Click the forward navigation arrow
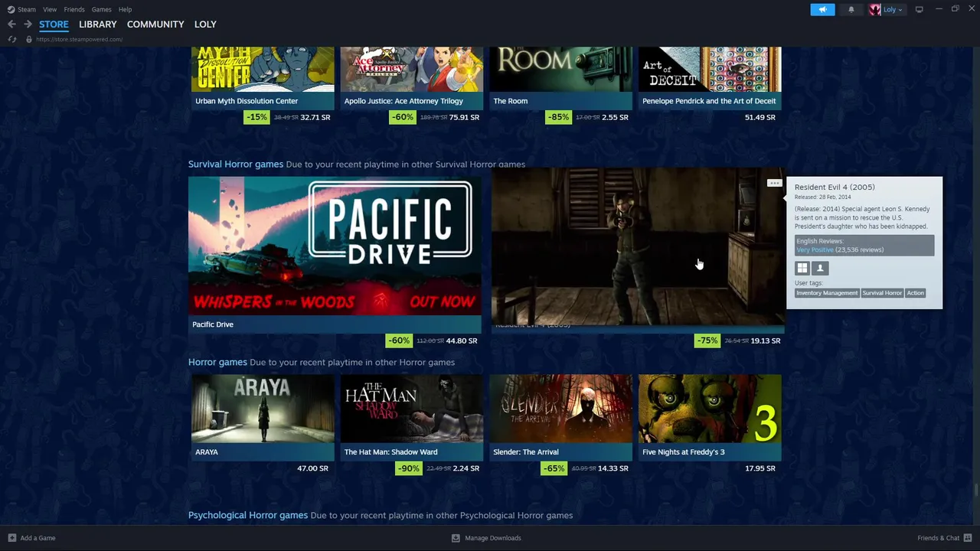The width and height of the screenshot is (980, 551). [x=28, y=24]
